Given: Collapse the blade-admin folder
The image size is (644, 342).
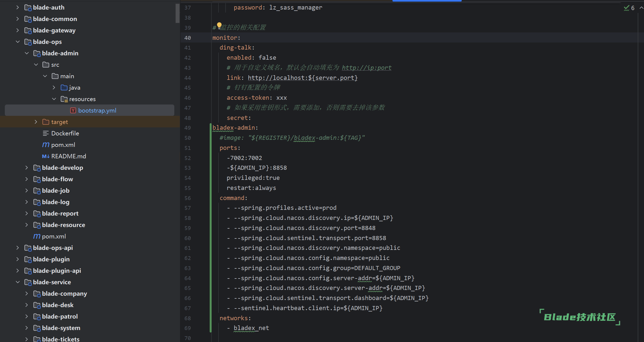Looking at the screenshot, I should [x=26, y=53].
